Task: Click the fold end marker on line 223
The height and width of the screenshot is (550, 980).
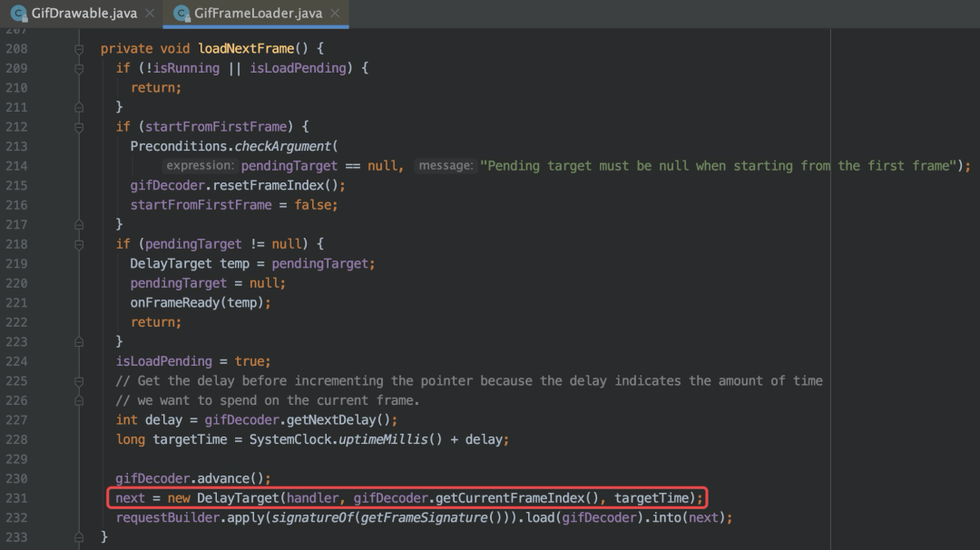Action: [x=79, y=342]
